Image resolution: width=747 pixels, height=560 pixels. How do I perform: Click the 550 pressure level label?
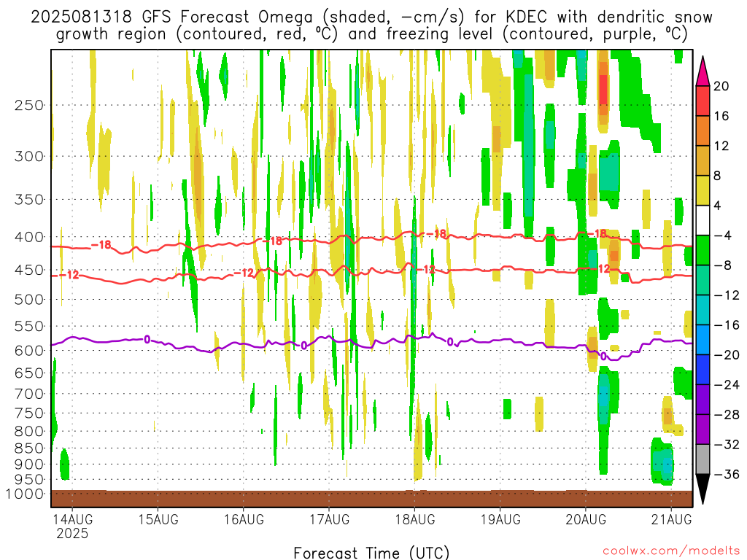click(x=29, y=326)
